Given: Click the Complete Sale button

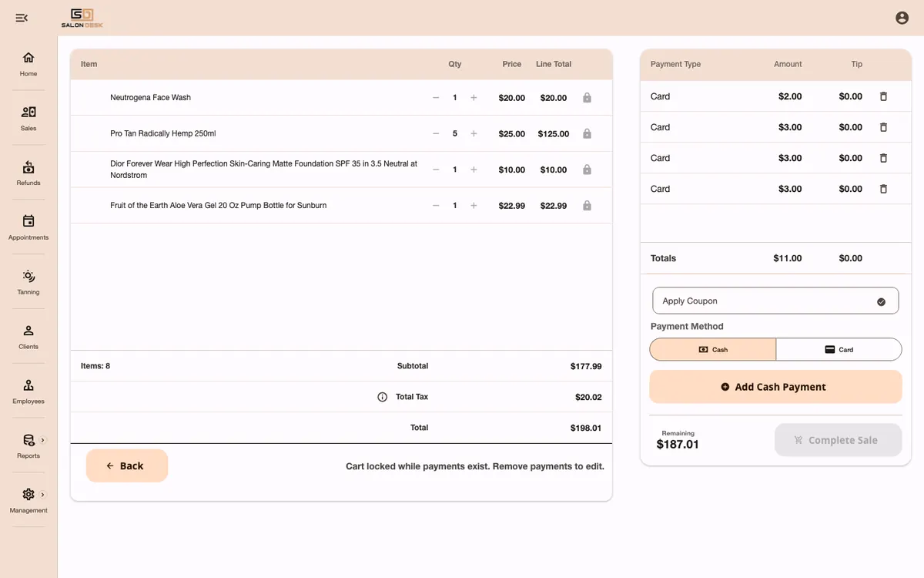Looking at the screenshot, I should click(x=838, y=440).
